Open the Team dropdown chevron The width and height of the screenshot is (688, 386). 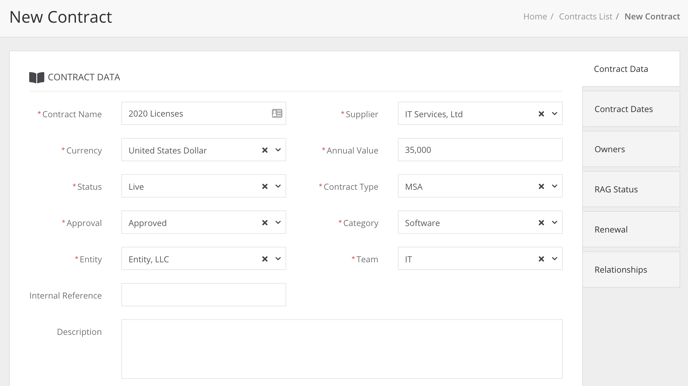(554, 259)
